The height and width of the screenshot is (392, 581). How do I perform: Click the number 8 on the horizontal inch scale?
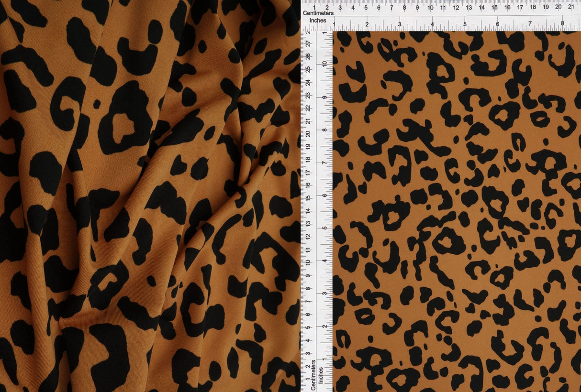[563, 22]
